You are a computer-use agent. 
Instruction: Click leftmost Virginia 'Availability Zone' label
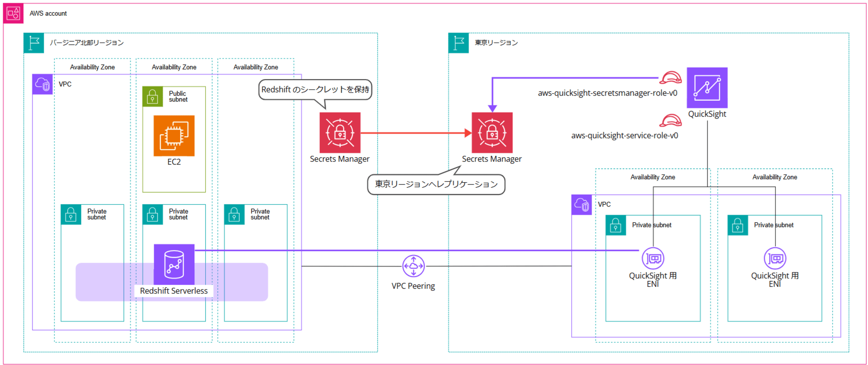pos(92,67)
